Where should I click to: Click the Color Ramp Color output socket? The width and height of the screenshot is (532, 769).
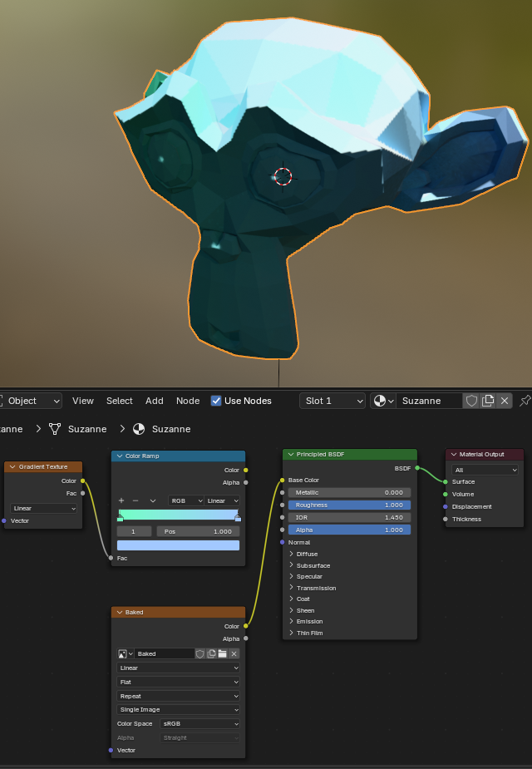pos(246,470)
